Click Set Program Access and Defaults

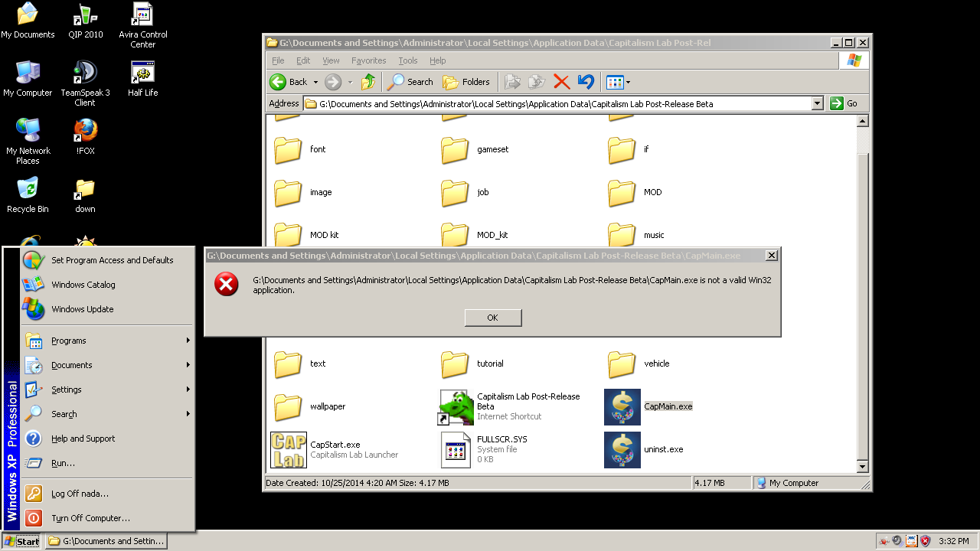[x=106, y=260]
